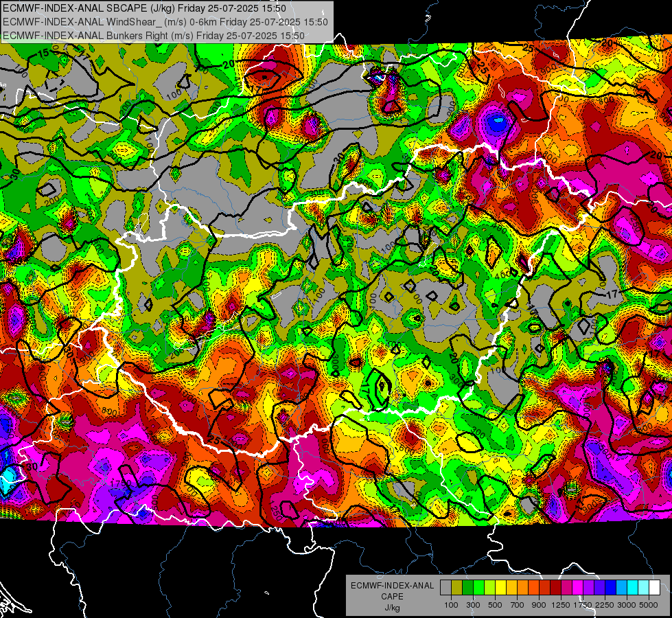672x618 pixels.
Task: Click the white legend swatch
Action: 655,587
